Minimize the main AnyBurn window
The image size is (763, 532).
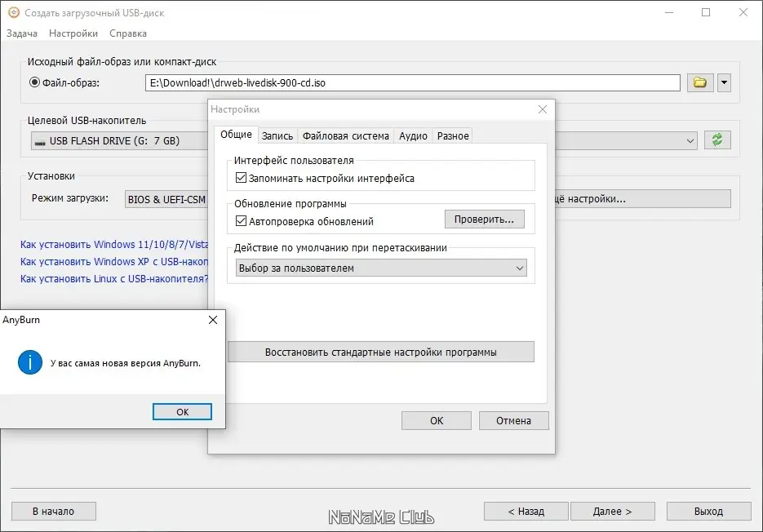click(x=669, y=13)
